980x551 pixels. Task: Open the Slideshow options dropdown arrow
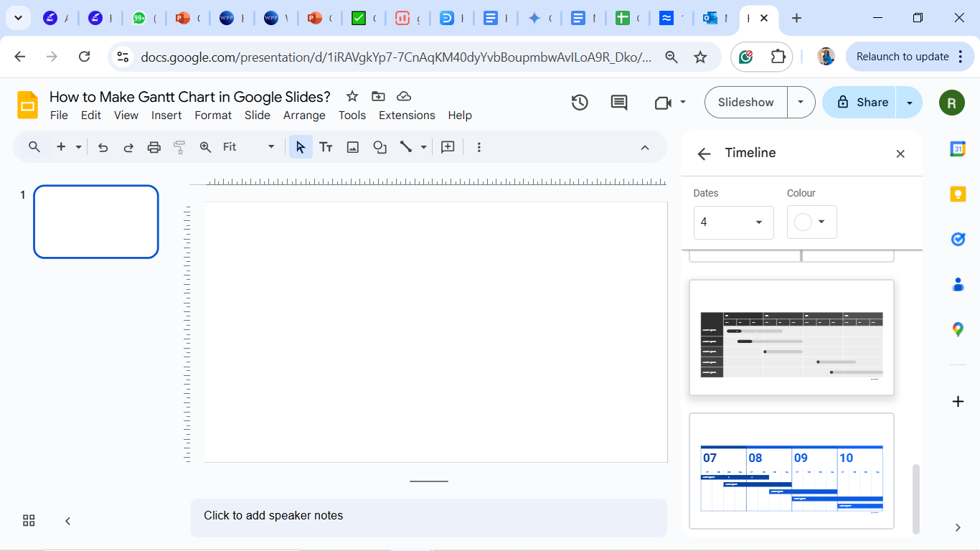click(801, 103)
